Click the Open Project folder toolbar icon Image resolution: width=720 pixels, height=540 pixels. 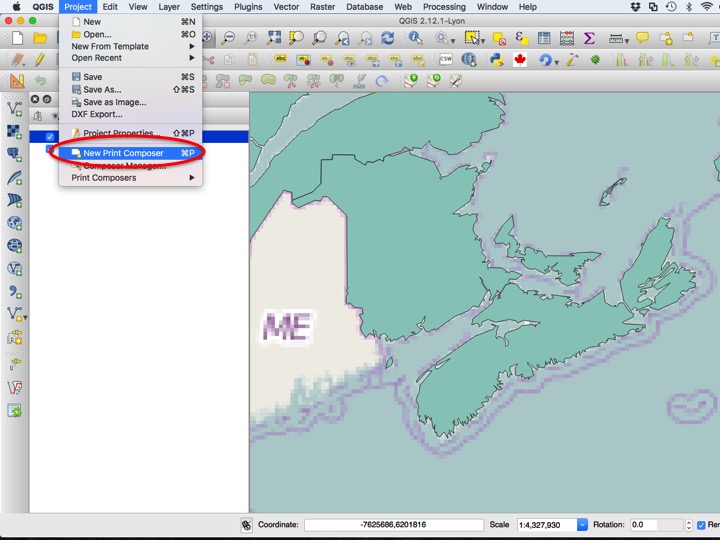point(40,38)
